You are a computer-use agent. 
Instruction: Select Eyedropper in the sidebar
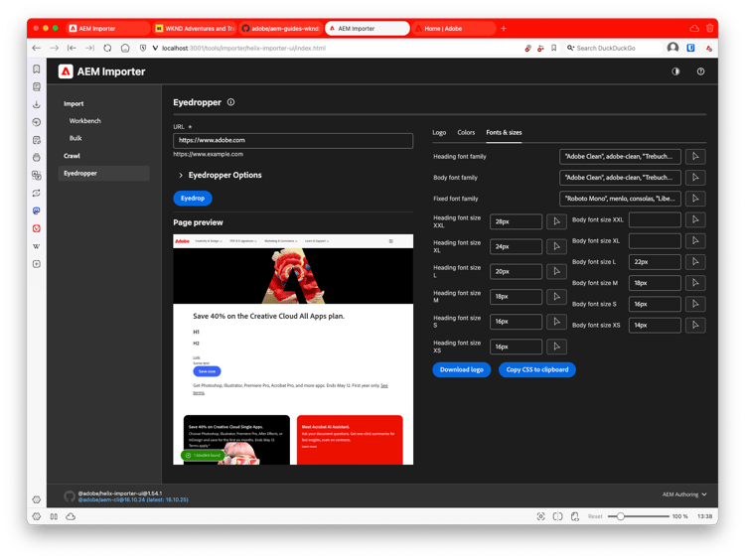tap(104, 174)
